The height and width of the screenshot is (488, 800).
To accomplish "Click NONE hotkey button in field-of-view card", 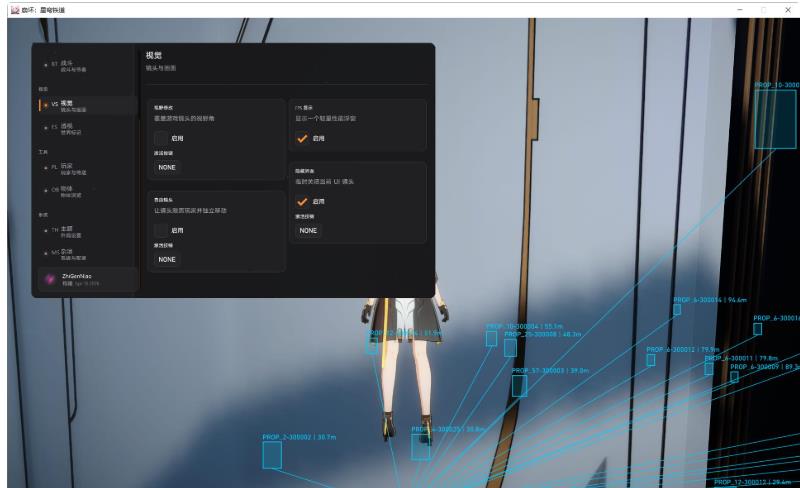I will coord(167,167).
